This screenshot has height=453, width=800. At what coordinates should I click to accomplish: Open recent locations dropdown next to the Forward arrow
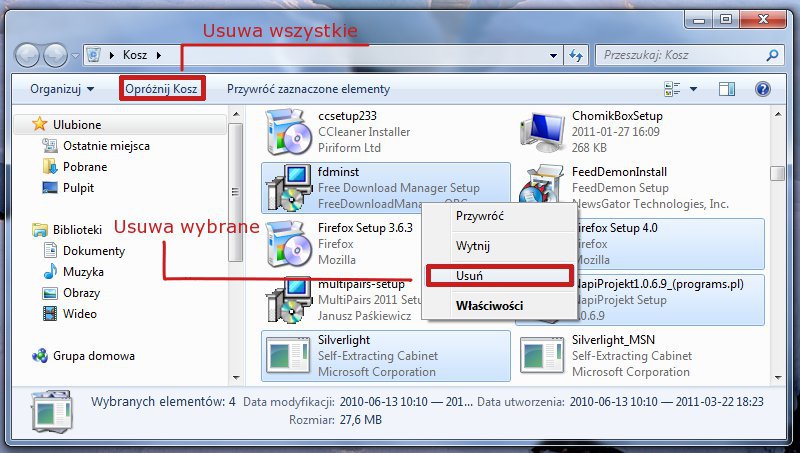click(x=75, y=55)
